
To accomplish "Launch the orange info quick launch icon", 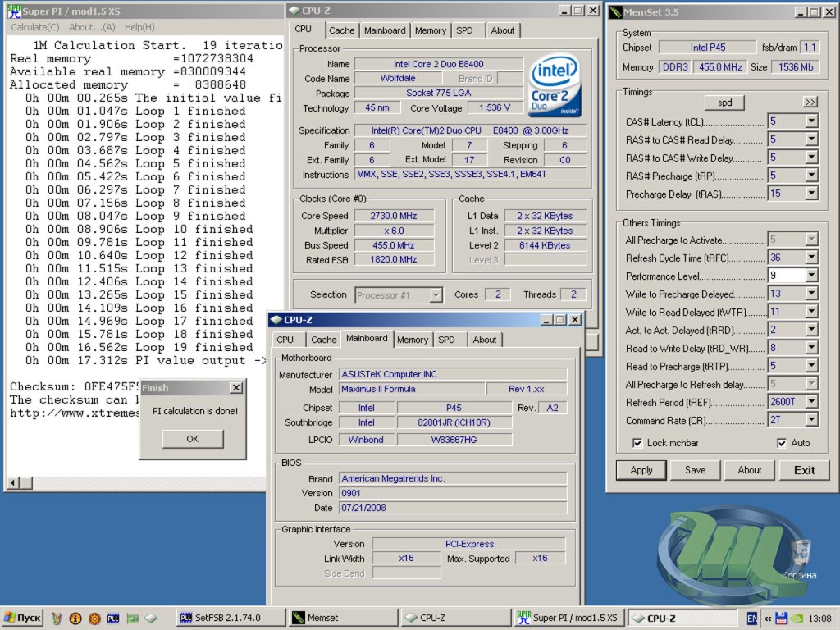I will click(x=75, y=619).
